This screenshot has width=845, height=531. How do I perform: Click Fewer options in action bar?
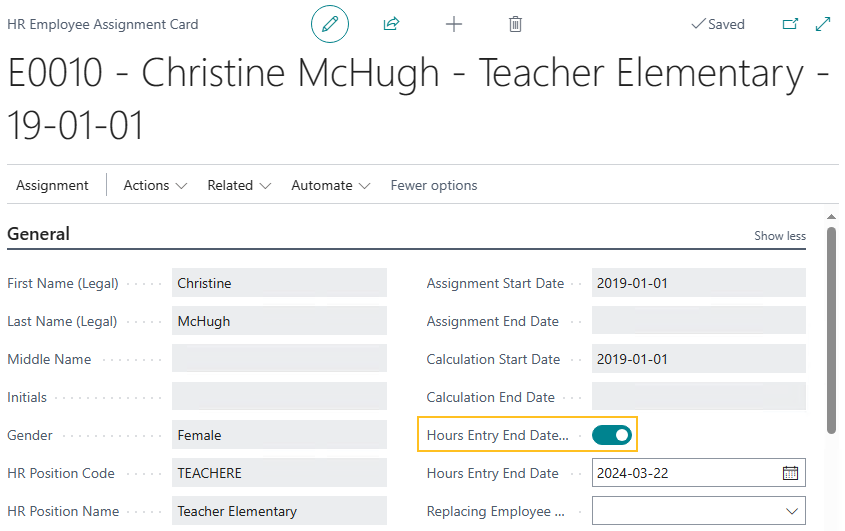(x=433, y=185)
